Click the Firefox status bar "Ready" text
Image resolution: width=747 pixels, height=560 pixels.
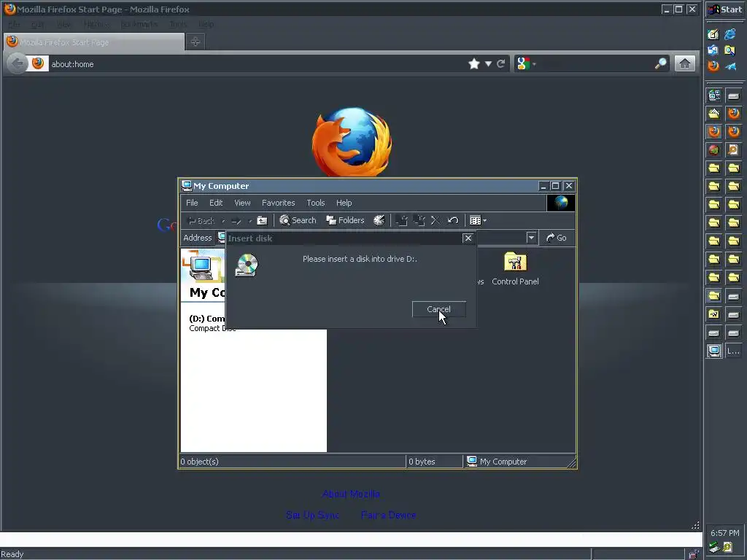[12, 554]
